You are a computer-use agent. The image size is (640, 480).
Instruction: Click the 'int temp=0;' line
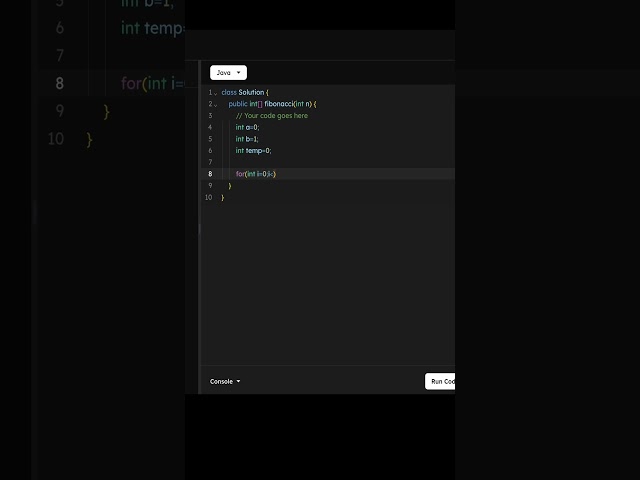253,151
